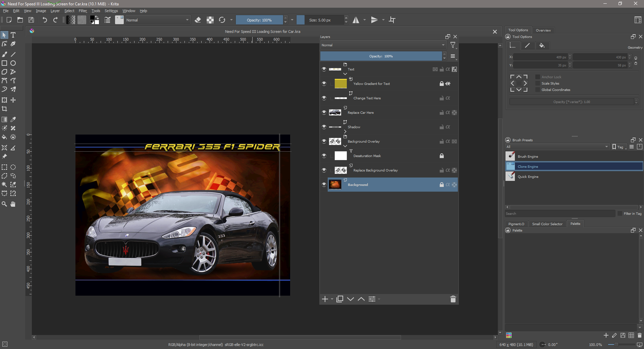
Task: Hide the Text group layer
Action: click(x=324, y=69)
